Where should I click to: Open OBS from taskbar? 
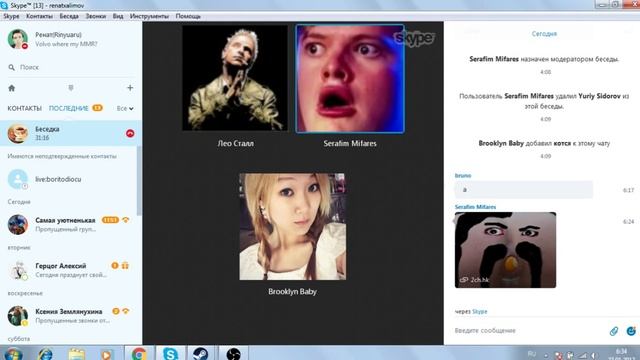coord(233,353)
